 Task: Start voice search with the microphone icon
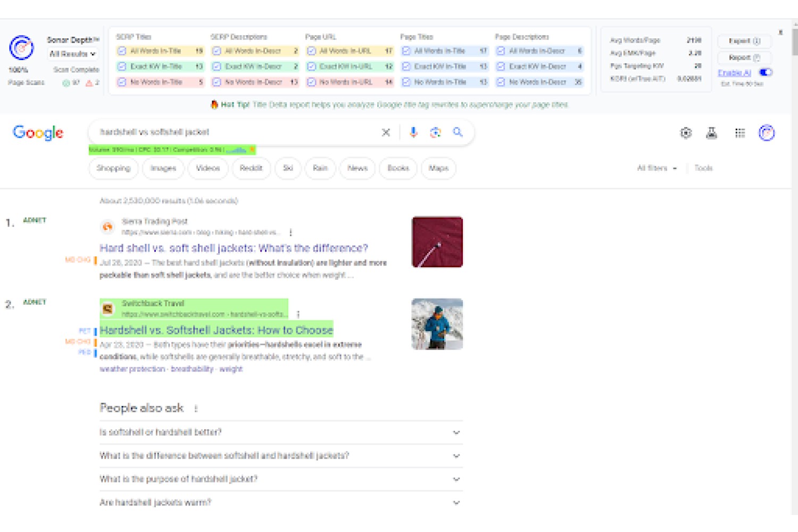coord(413,132)
